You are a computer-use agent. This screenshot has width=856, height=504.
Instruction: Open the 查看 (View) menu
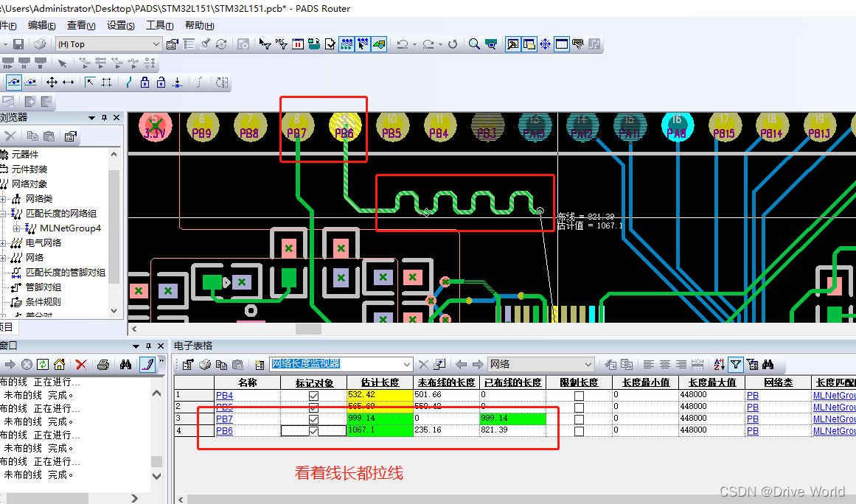tap(81, 26)
